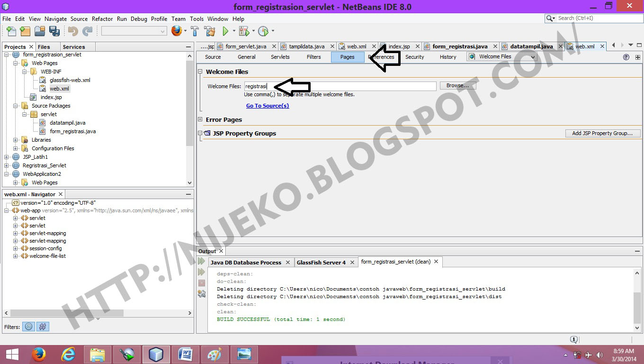Image resolution: width=644 pixels, height=364 pixels.
Task: Click the Clean and Build Project icon
Action: click(x=210, y=31)
